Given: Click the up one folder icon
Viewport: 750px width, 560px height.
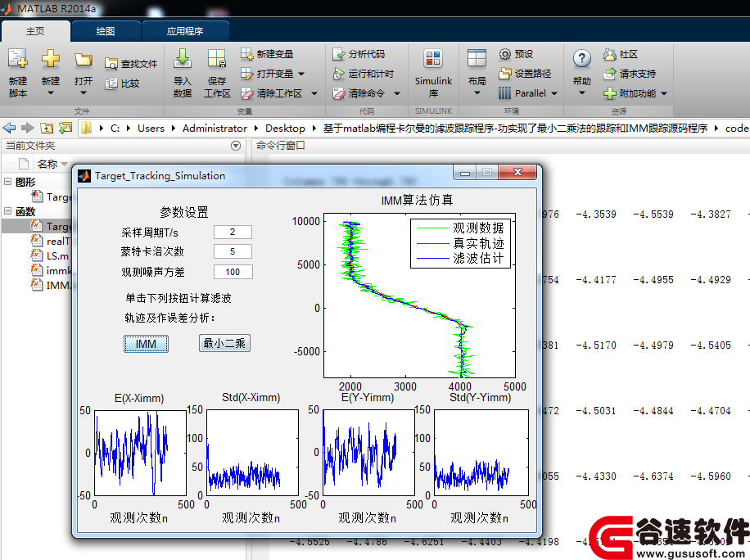Looking at the screenshot, I should 47,129.
